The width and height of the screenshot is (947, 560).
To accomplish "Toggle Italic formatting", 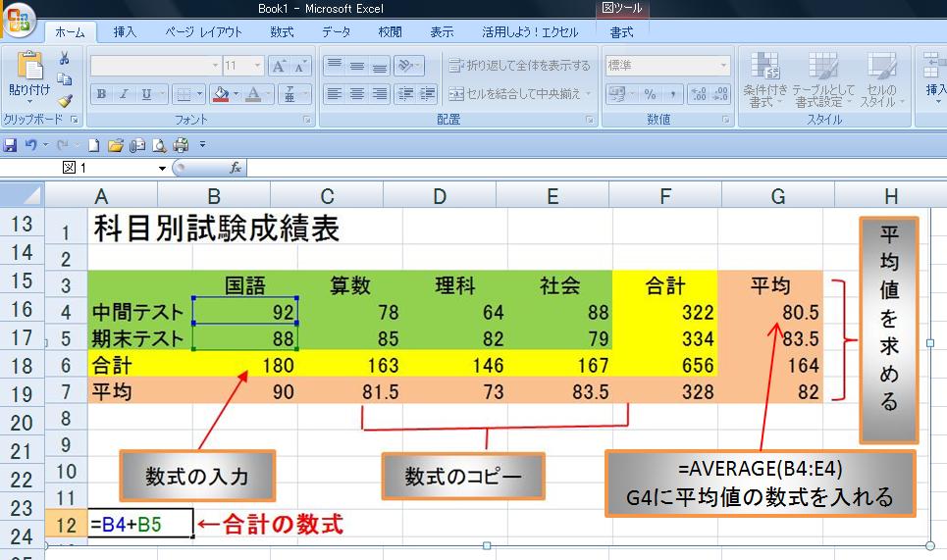I will tap(124, 95).
